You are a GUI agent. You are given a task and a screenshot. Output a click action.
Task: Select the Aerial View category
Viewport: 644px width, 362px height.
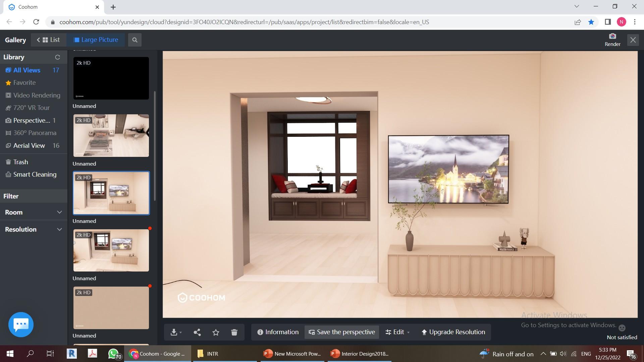tap(29, 145)
